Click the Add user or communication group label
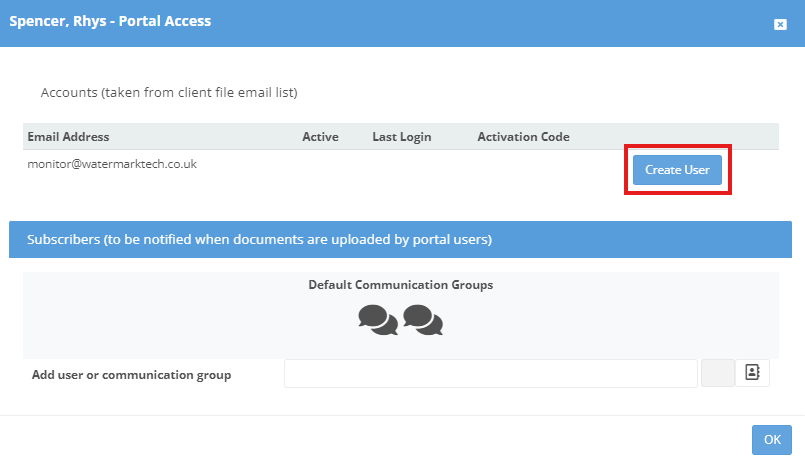 pos(131,375)
